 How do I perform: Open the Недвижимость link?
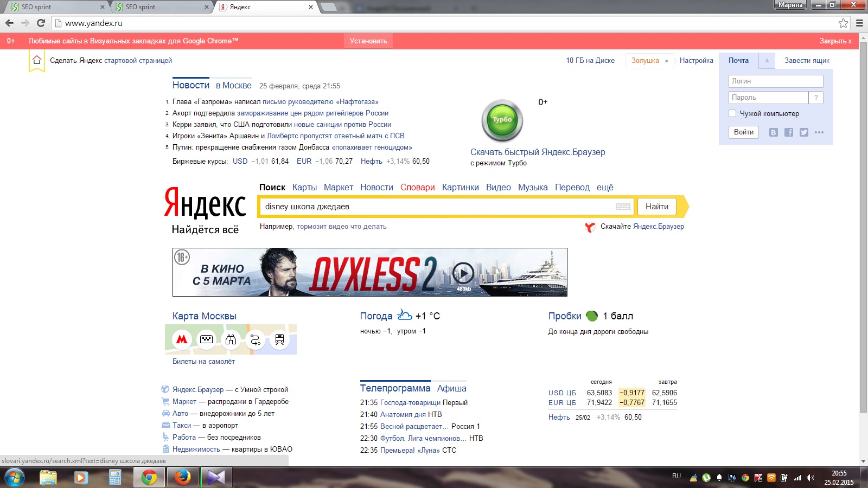tap(196, 449)
